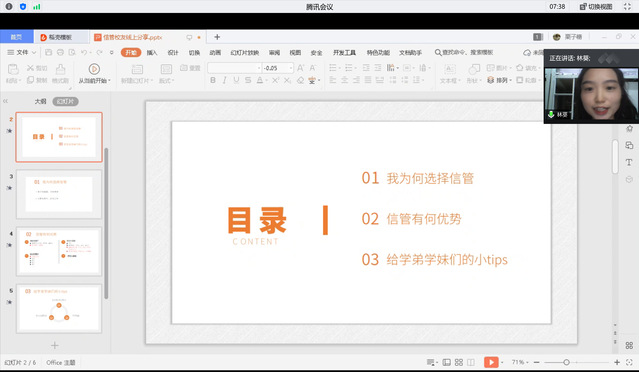Open the 插入 ribbon tab
This screenshot has height=372, width=639.
click(152, 53)
